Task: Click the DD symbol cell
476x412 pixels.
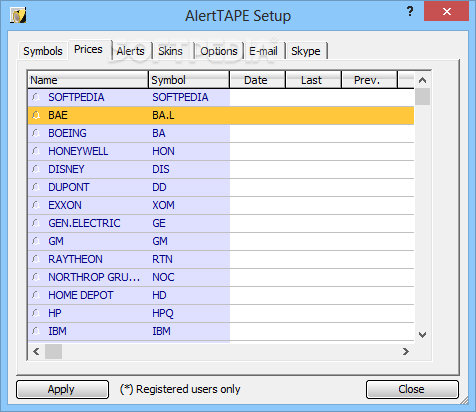Action: (189, 187)
